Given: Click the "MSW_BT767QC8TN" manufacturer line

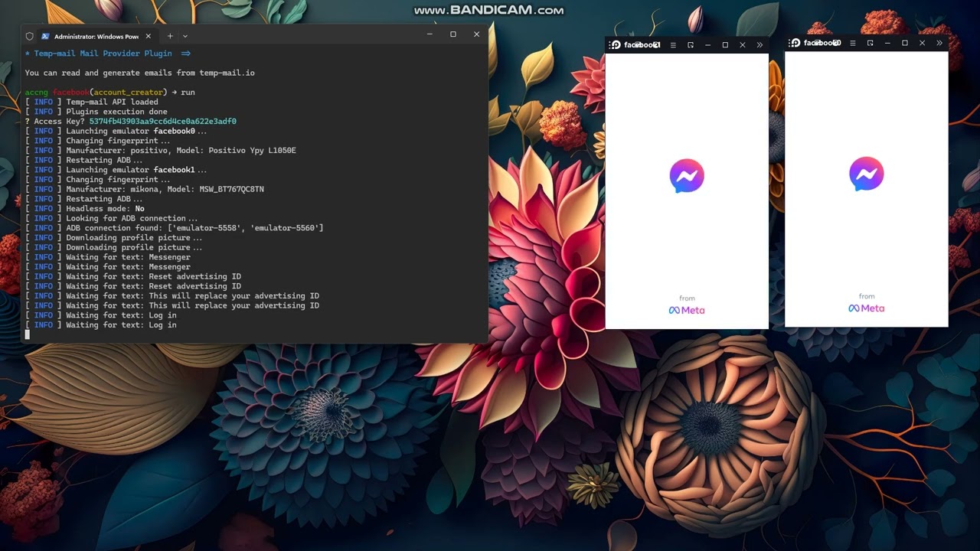Looking at the screenshot, I should [144, 189].
